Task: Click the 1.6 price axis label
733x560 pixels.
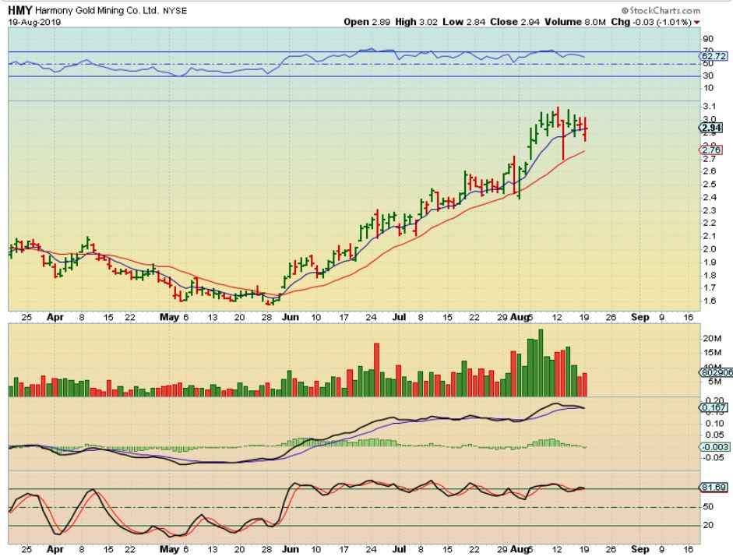Action: (709, 301)
